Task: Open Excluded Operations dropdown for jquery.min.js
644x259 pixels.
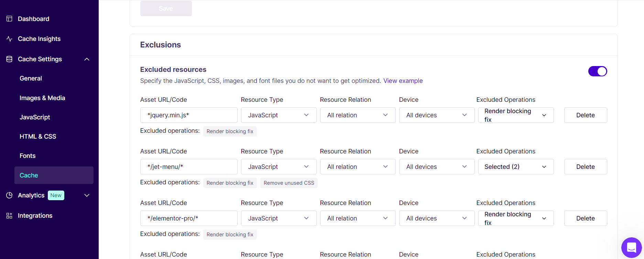Action: 516,115
